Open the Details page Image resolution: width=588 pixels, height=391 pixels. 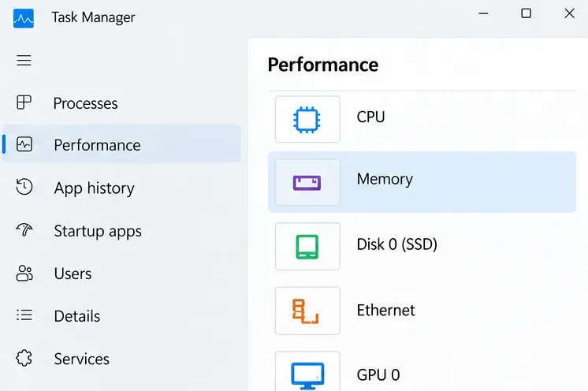(77, 316)
